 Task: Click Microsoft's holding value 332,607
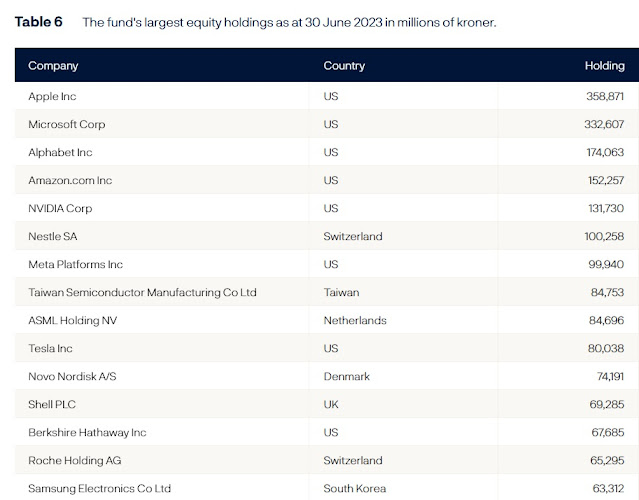(604, 124)
